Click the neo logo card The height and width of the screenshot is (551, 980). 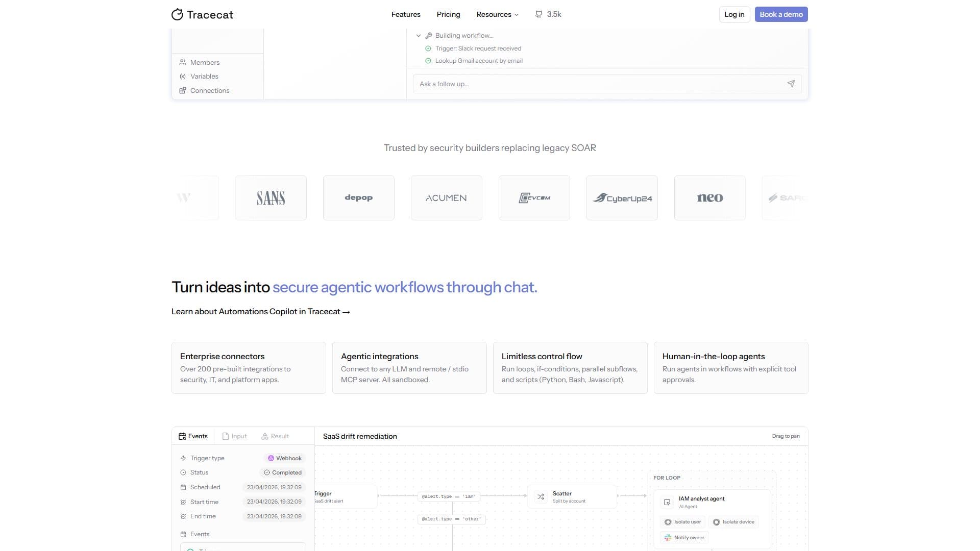(x=710, y=198)
